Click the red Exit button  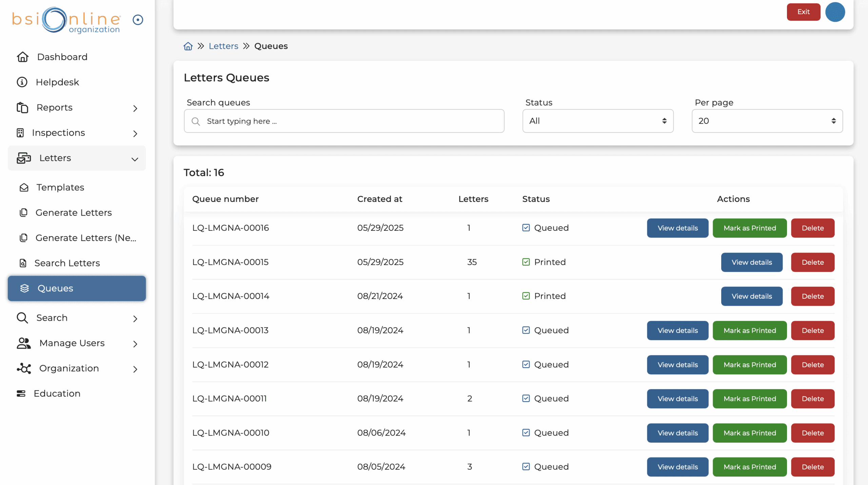[x=803, y=12]
